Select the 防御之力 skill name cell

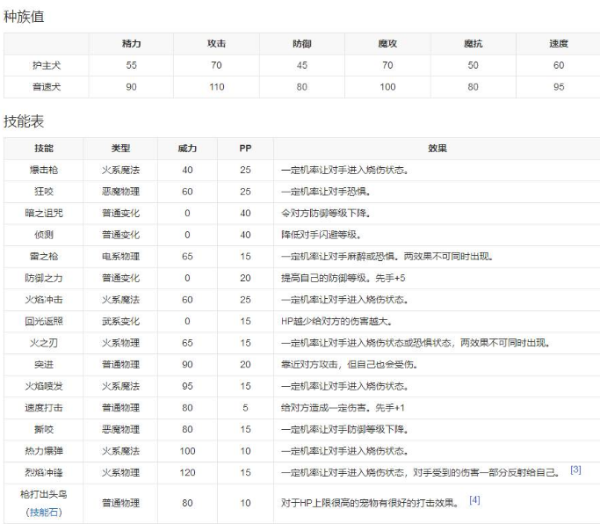[44, 277]
